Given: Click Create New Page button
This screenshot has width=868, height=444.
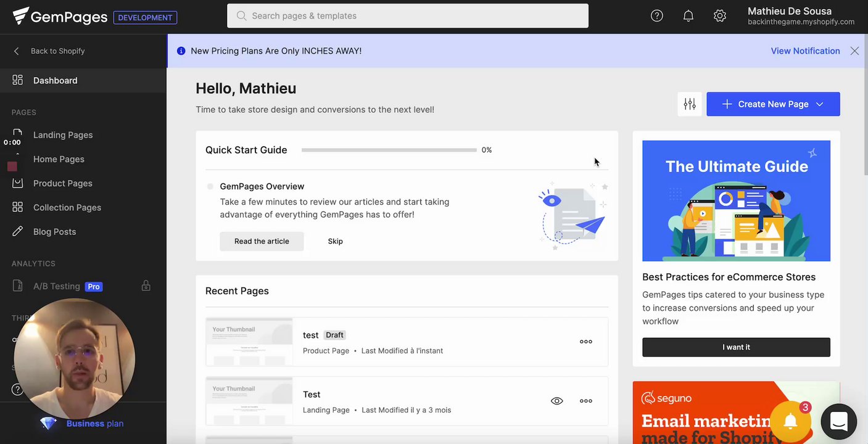Looking at the screenshot, I should (x=773, y=104).
